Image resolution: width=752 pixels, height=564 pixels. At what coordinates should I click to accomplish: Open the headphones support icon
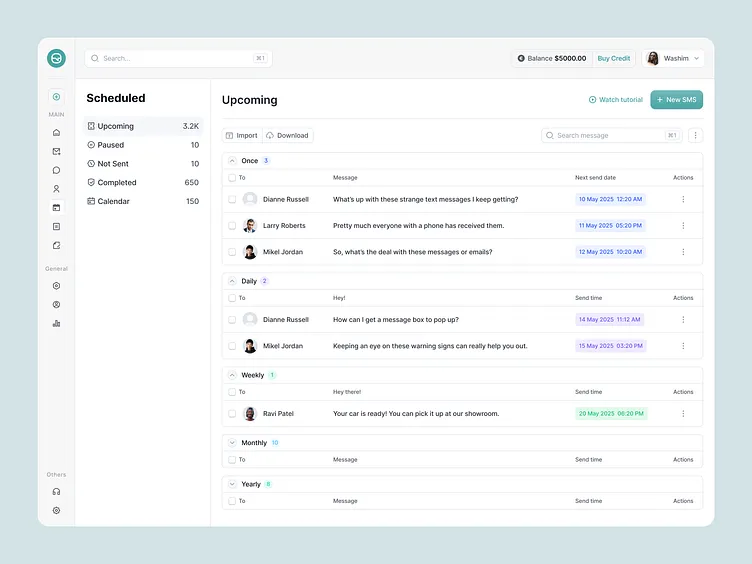pos(56,491)
